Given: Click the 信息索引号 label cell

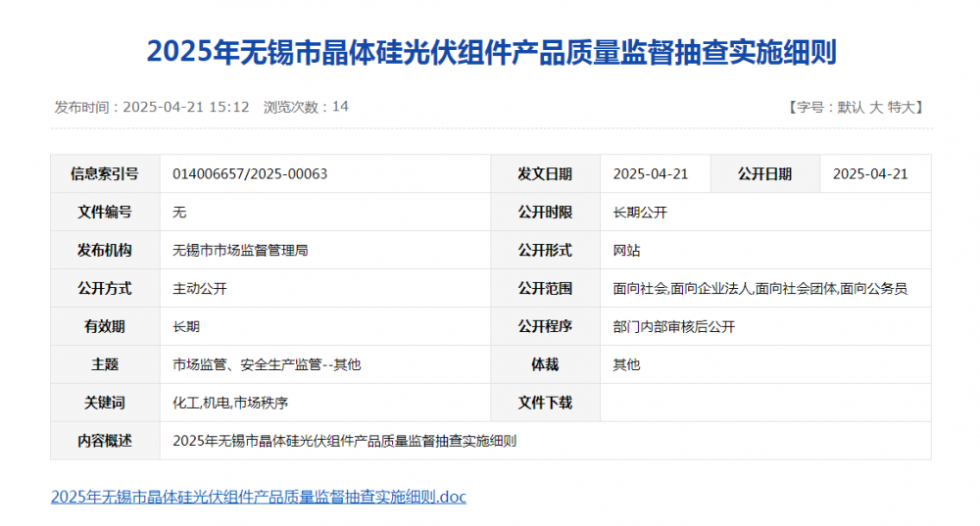Looking at the screenshot, I should pyautogui.click(x=105, y=174).
